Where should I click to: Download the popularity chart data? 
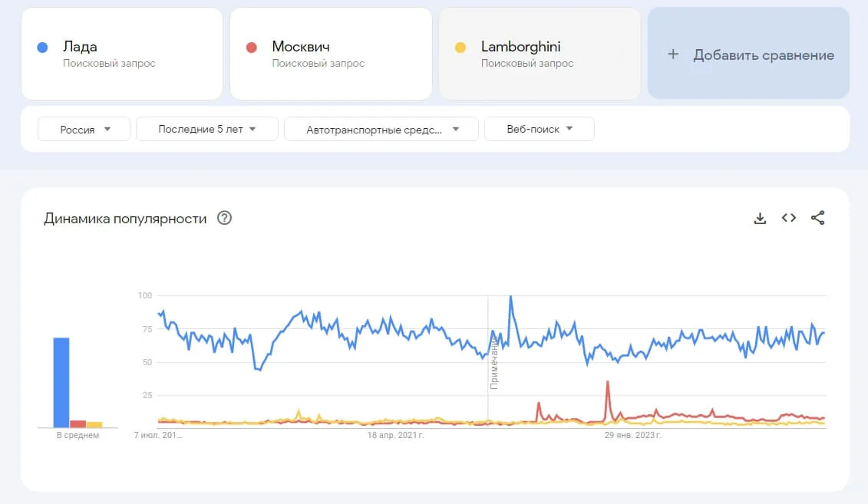(760, 219)
